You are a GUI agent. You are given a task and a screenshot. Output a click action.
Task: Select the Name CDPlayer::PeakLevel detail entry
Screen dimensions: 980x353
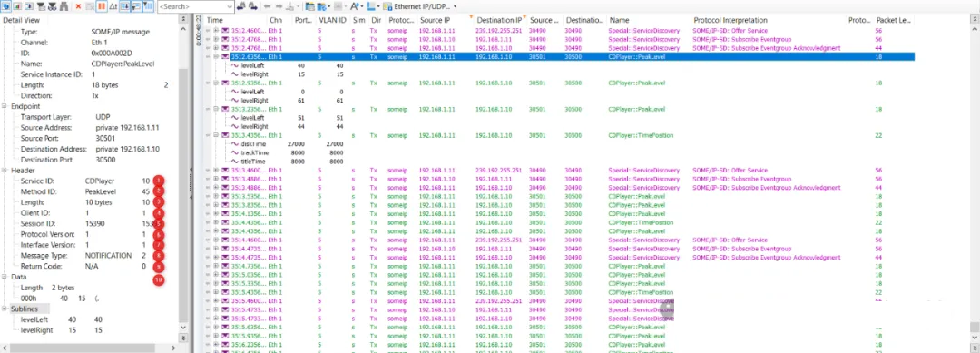click(122, 64)
